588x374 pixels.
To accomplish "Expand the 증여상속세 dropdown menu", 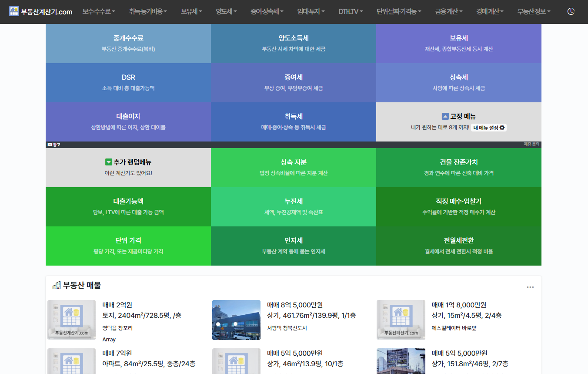I will (x=264, y=12).
